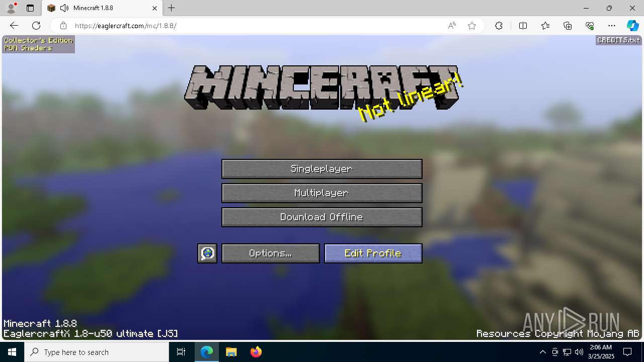Screen dimensions: 644x362
Task: Open the clock showing 2:06 AM
Action: [x=600, y=352]
